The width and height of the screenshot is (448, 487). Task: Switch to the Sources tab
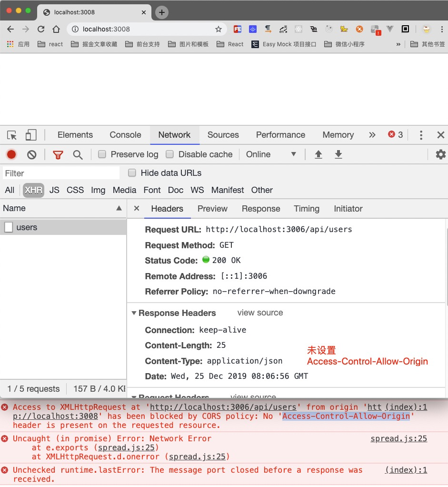223,135
